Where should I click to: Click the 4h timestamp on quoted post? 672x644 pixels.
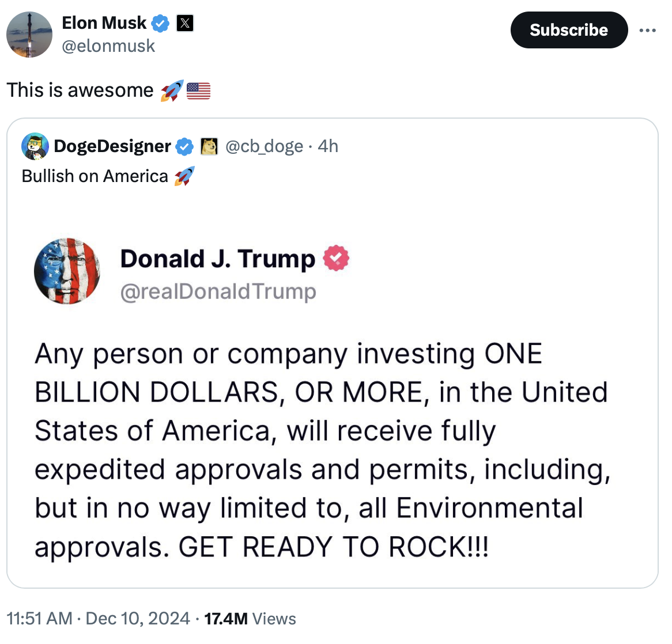pos(328,146)
